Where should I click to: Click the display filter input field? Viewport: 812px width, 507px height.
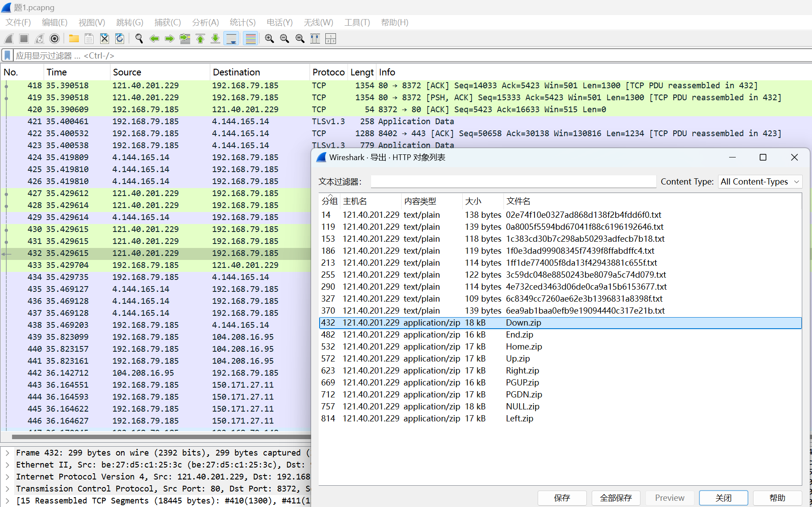412,55
